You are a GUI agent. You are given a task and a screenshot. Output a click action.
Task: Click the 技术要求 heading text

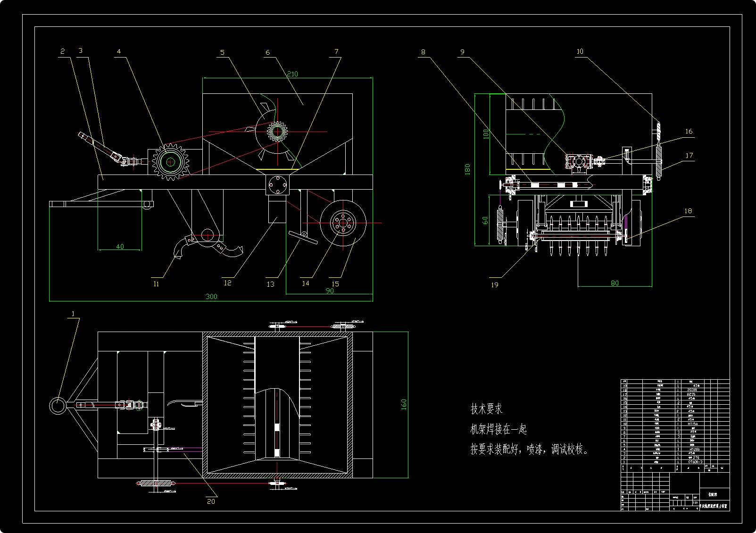(486, 409)
